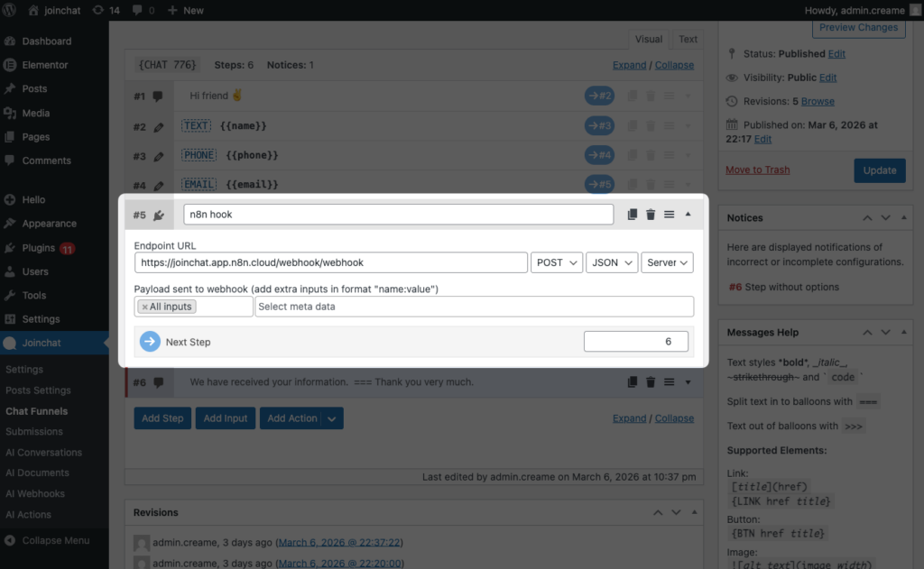This screenshot has width=924, height=569.
Task: Delete step #6 with trash icon
Action: pyautogui.click(x=651, y=382)
